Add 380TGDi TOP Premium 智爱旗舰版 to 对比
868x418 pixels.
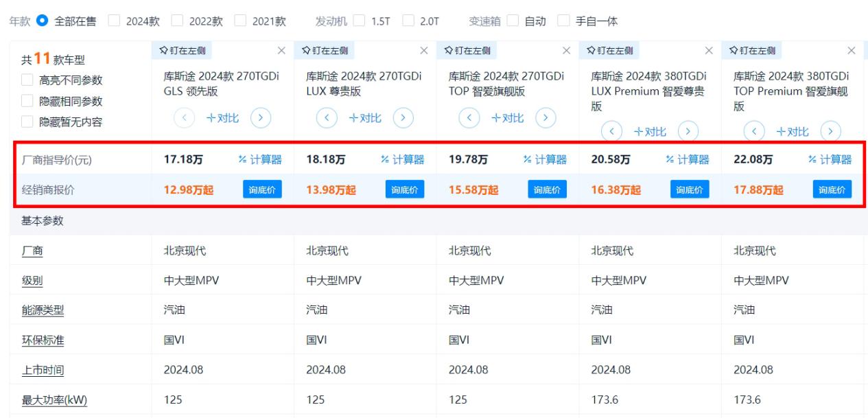click(793, 131)
